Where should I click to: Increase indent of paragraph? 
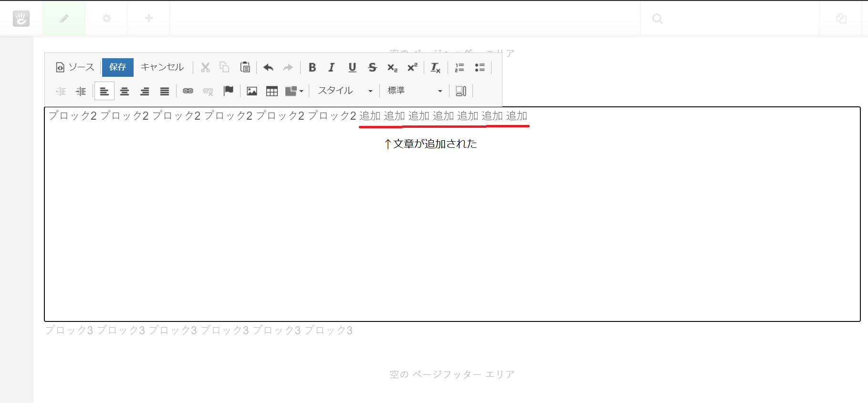tap(81, 91)
